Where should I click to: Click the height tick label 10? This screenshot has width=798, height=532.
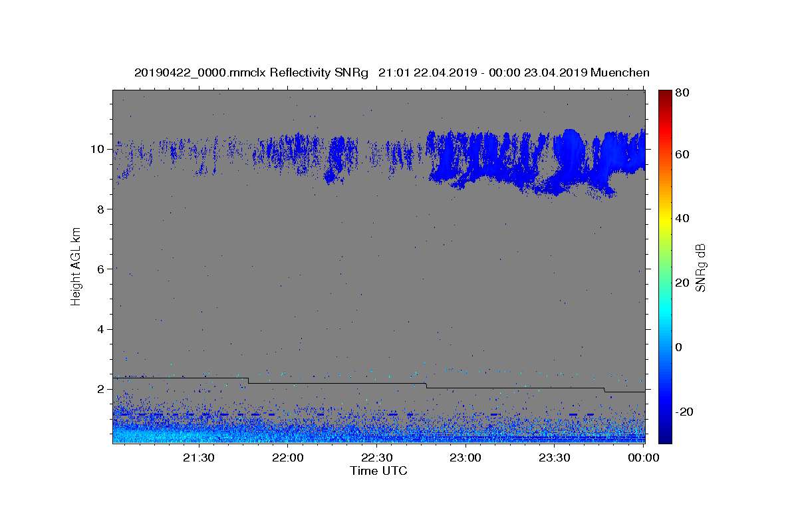pos(96,149)
